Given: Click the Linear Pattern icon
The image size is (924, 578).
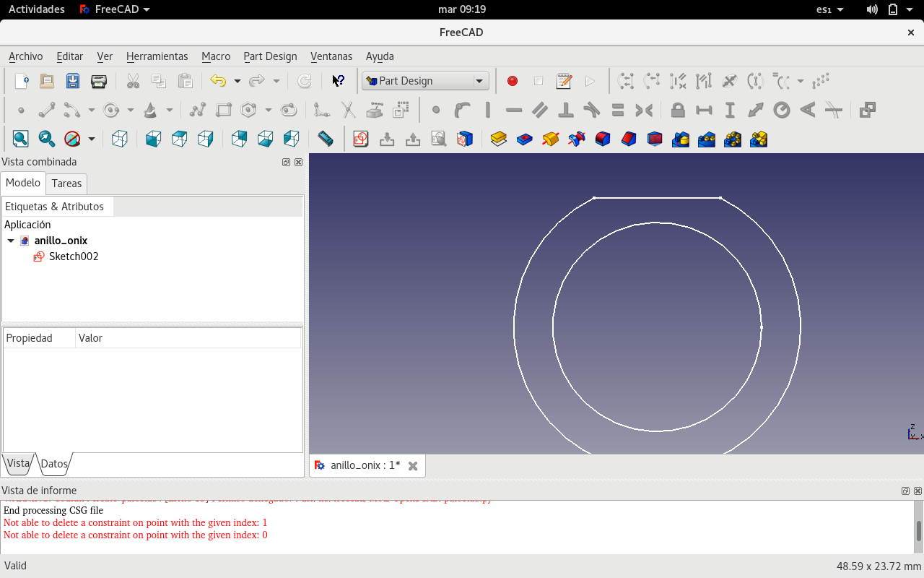Looking at the screenshot, I should coord(707,139).
